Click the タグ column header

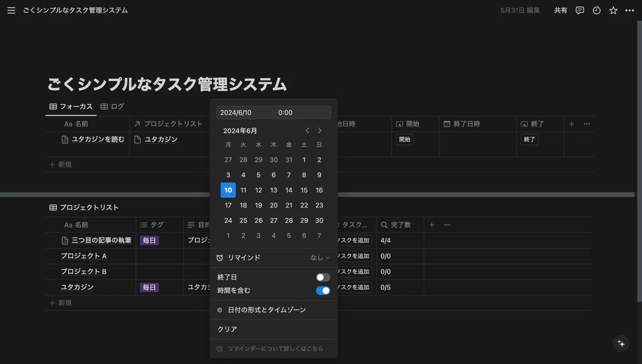[159, 225]
